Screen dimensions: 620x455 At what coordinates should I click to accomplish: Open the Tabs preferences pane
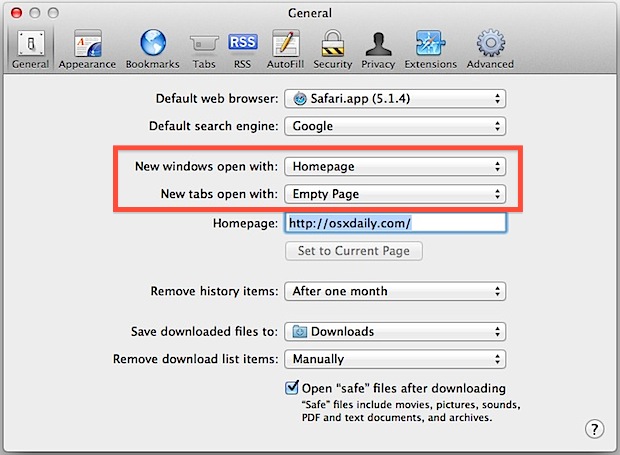204,49
